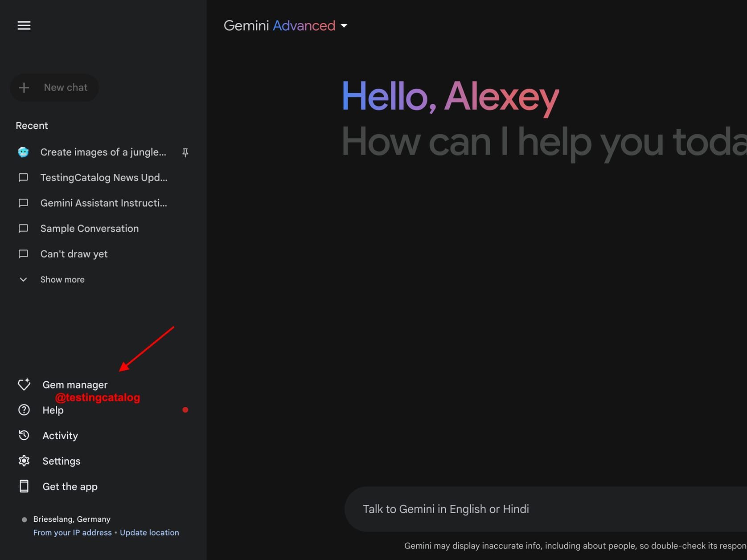
Task: Open the Sample Conversation chat
Action: pos(89,229)
